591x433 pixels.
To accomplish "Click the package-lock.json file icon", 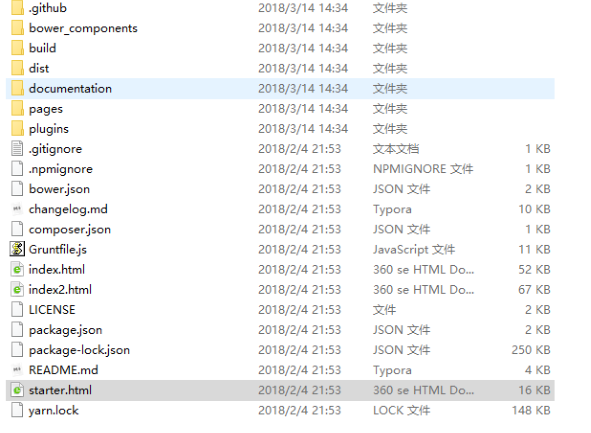I will click(17, 350).
